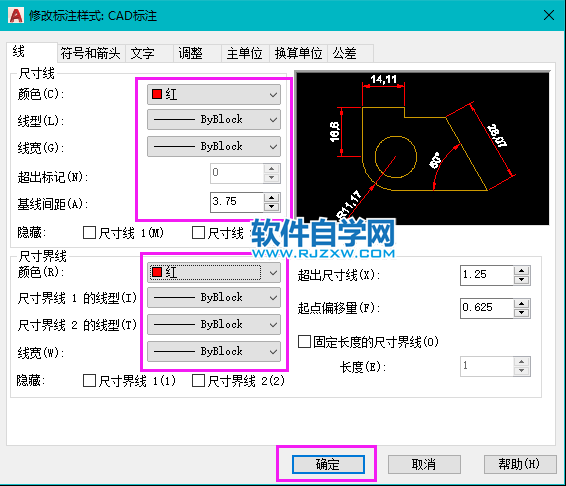Switch to the 公差 tab
566x486 pixels.
[350, 53]
